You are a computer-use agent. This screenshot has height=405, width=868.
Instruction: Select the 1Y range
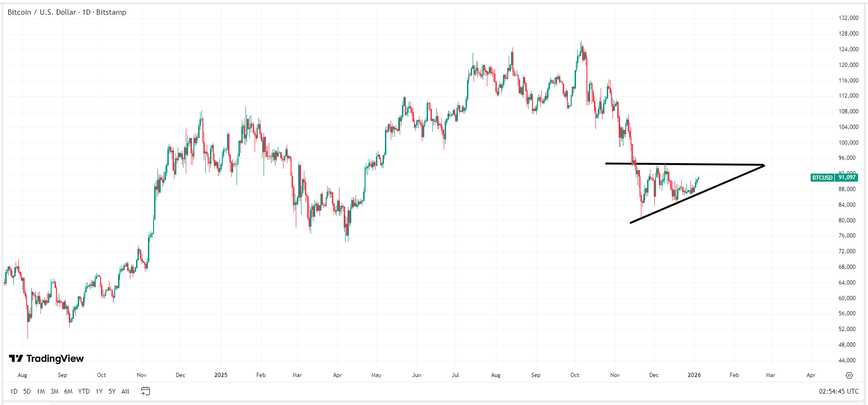[99, 391]
